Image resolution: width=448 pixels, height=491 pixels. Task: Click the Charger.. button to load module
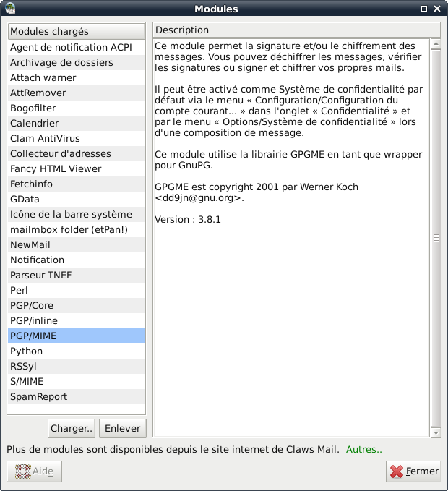click(72, 429)
